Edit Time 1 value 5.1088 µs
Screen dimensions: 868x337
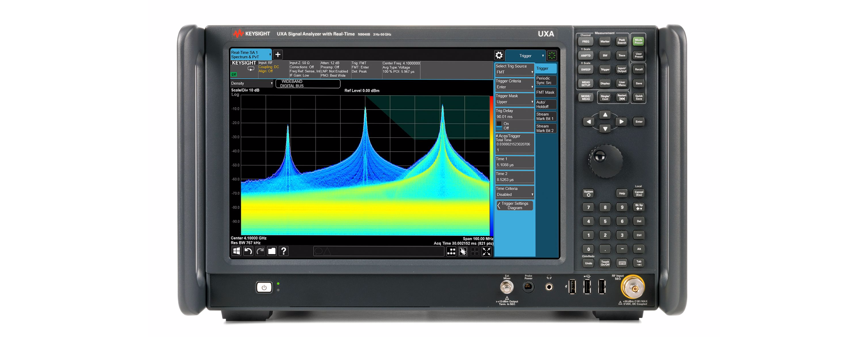pyautogui.click(x=514, y=165)
